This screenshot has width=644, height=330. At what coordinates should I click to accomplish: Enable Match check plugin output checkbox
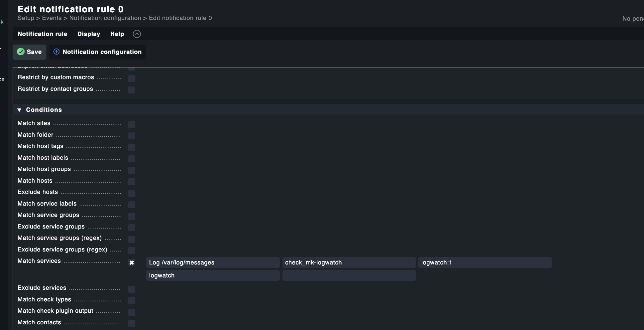132,312
